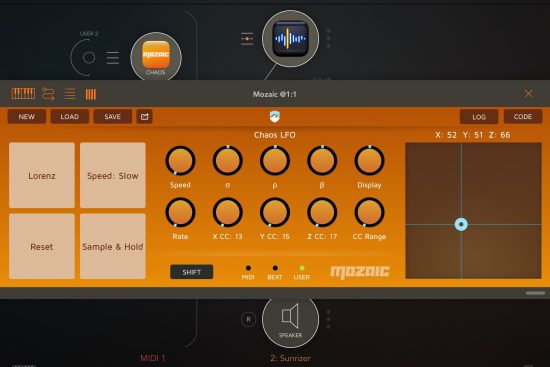Click the X CC: 13 knob
This screenshot has width=550, height=367.
click(228, 212)
